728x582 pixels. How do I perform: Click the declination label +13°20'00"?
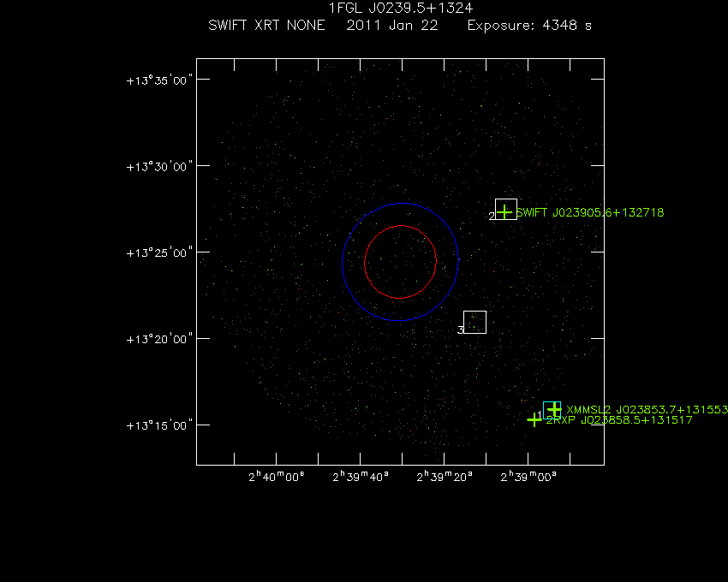point(159,340)
